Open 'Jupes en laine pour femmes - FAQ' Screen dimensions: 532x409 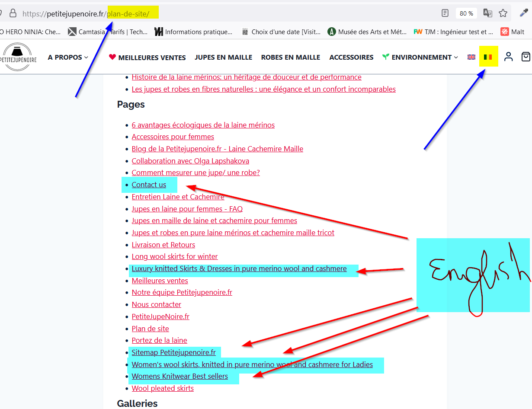[187, 209]
